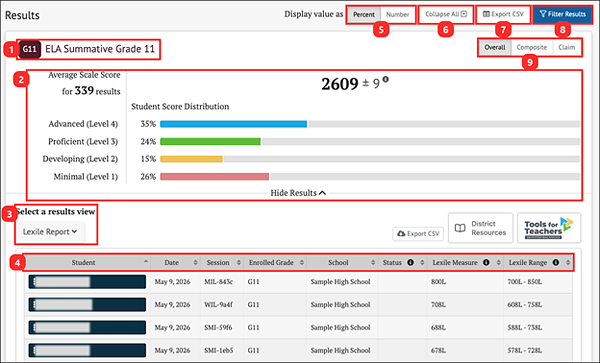The image size is (600, 363).
Task: Open student menu handle in WIL-9a4f row
Action: click(34, 304)
